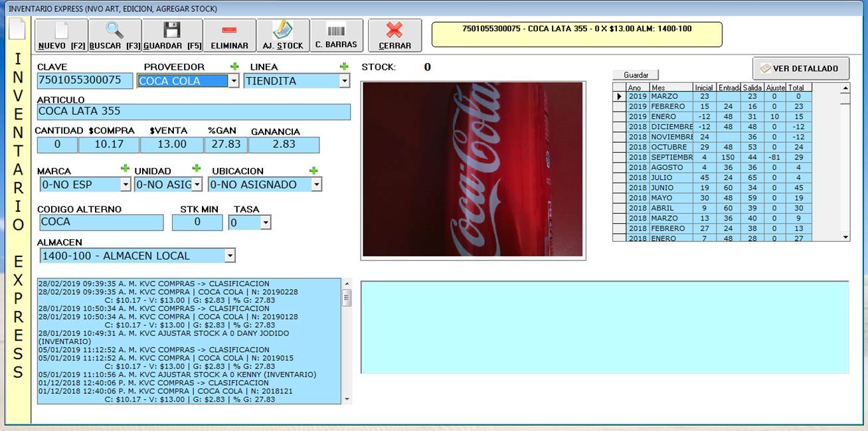Screen dimensions: 868x431
Task: Click the STK MIN field
Action: [x=197, y=222]
